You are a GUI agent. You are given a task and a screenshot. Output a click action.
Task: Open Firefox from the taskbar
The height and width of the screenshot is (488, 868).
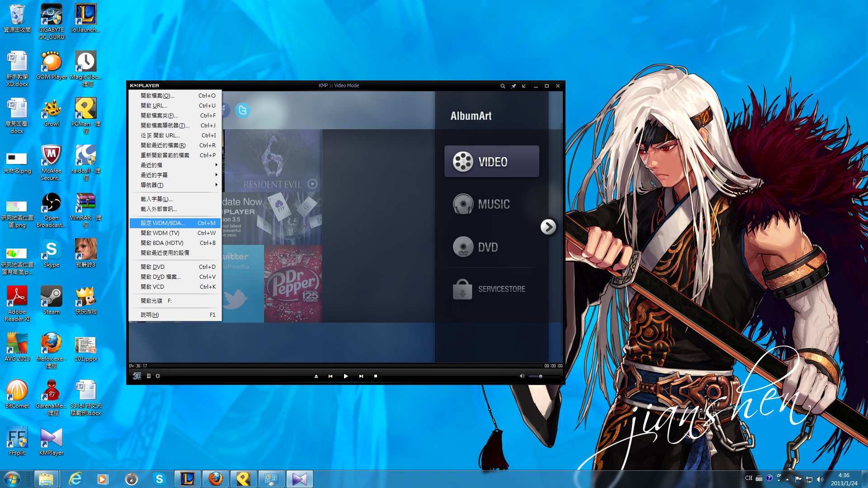tap(216, 479)
